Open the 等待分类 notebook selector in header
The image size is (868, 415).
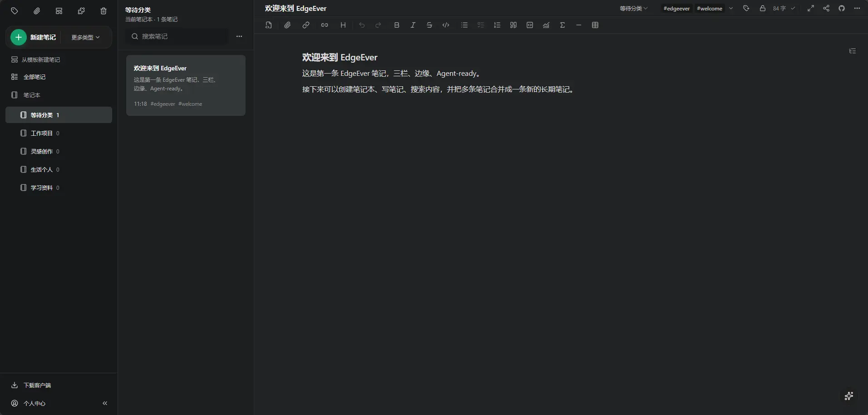[634, 8]
